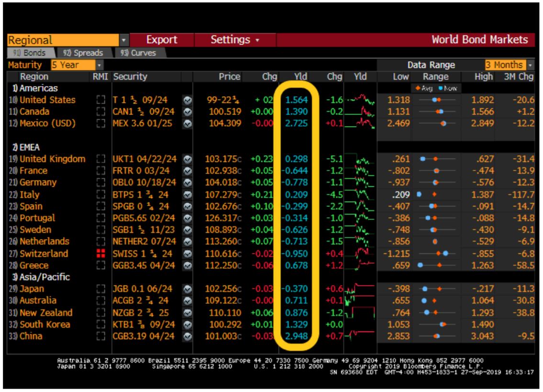Click the chart icon in the Switzerland row

pos(188,254)
